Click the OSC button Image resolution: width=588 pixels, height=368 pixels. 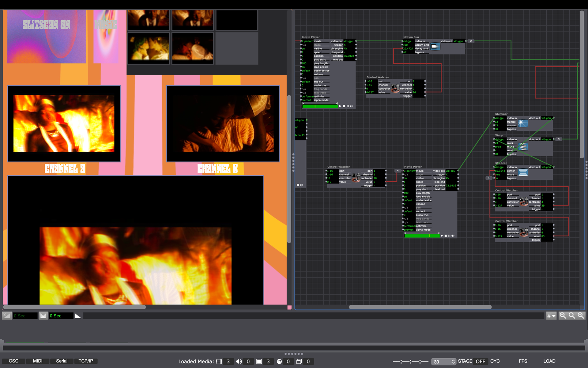point(13,361)
